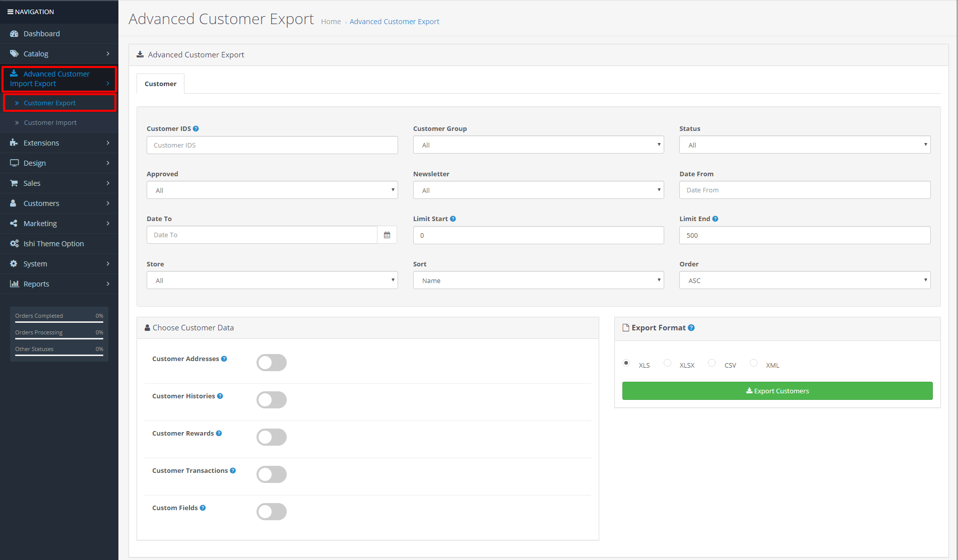Click the navigation hamburger icon
The image size is (958, 560).
pos(10,12)
